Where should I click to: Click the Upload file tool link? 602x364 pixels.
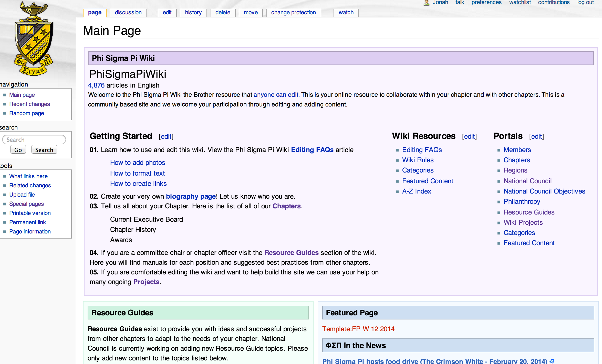[22, 195]
